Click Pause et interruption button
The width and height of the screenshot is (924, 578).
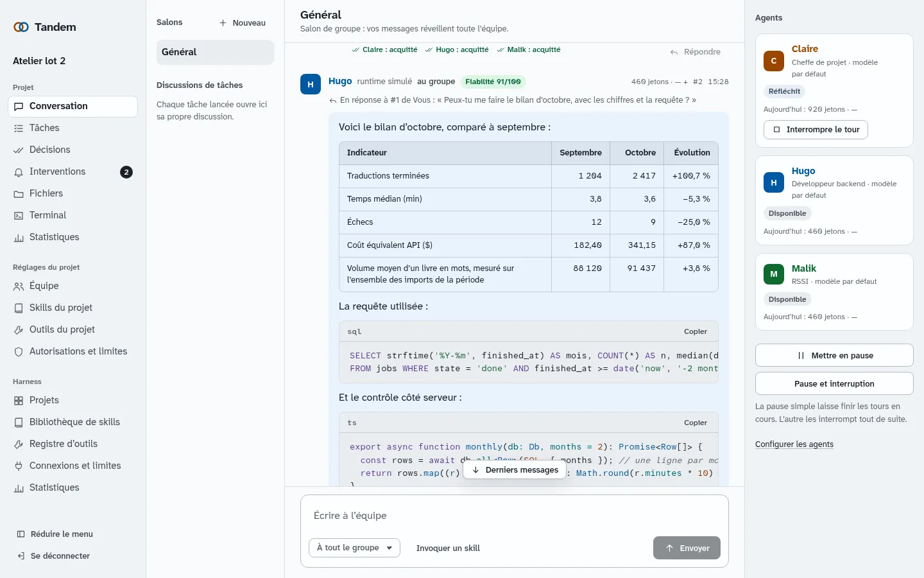coord(834,384)
